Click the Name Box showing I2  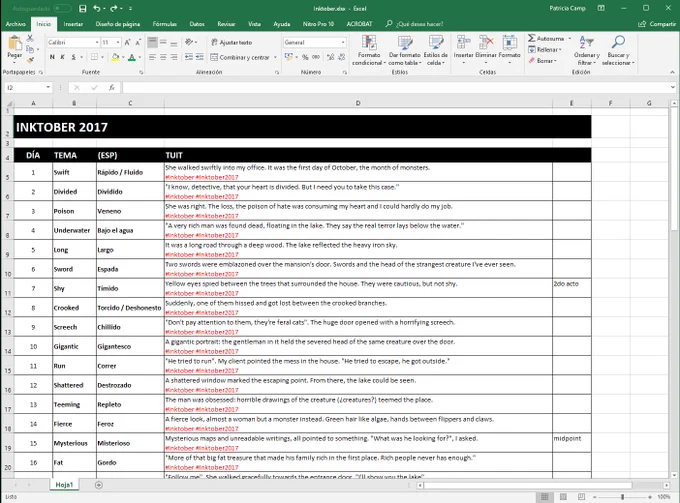(x=28, y=88)
